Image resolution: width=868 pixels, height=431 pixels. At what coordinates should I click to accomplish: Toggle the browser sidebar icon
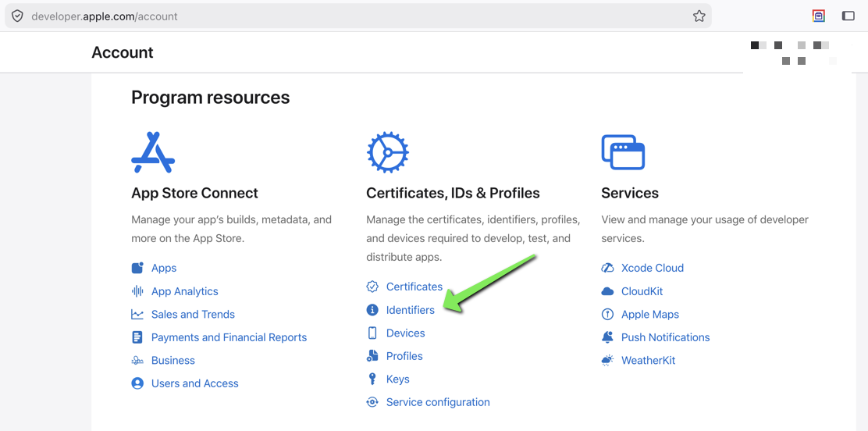[x=848, y=16]
